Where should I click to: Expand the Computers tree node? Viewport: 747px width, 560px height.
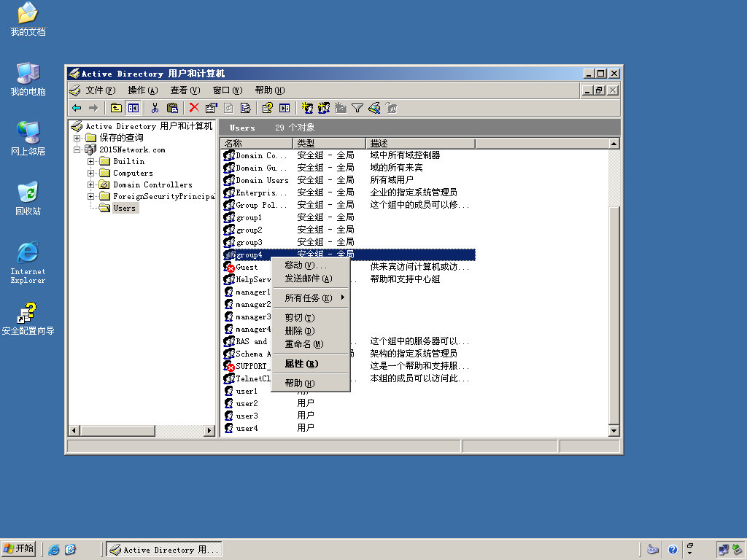(90, 173)
